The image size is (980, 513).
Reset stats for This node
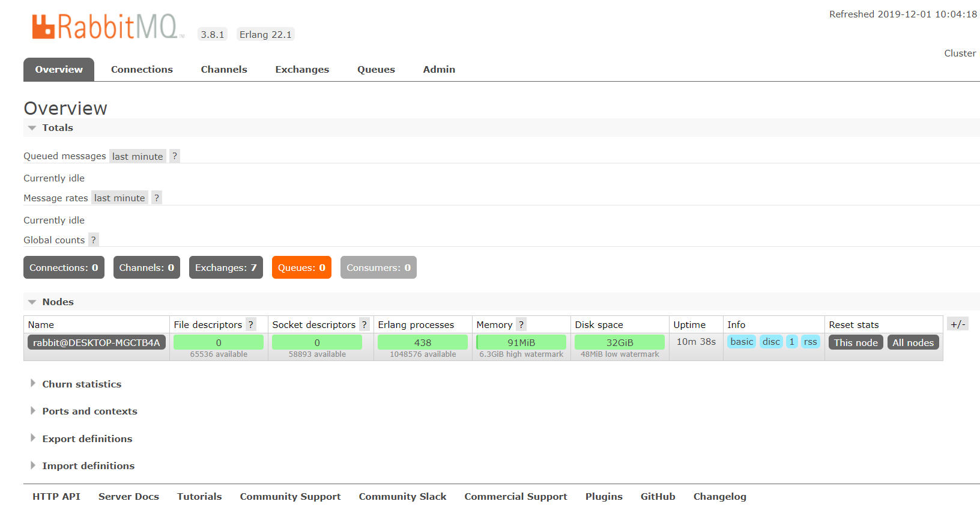tap(856, 342)
